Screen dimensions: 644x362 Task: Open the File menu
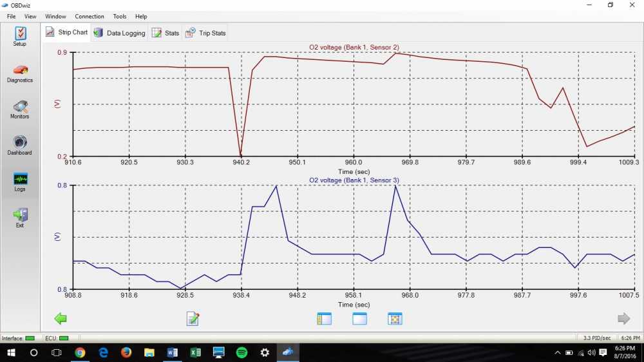[11, 16]
